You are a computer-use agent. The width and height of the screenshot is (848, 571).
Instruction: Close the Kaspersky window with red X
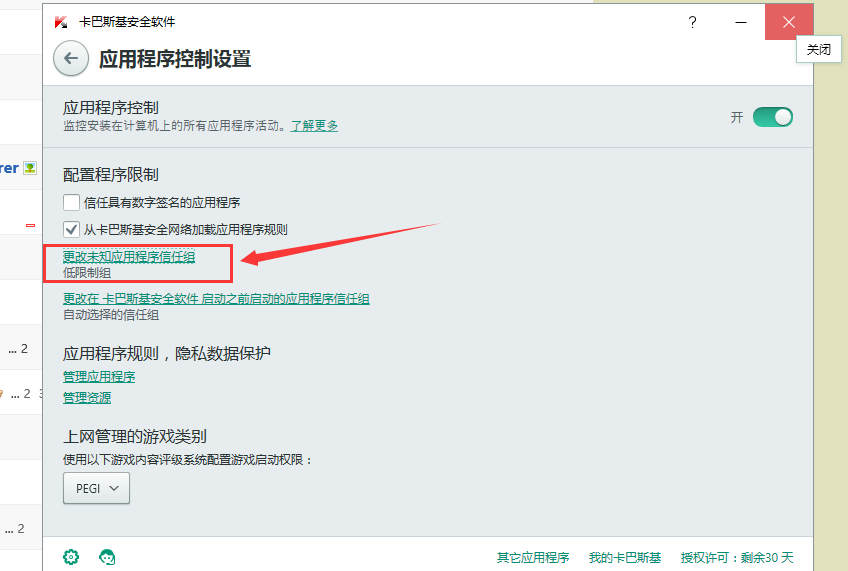click(x=789, y=22)
